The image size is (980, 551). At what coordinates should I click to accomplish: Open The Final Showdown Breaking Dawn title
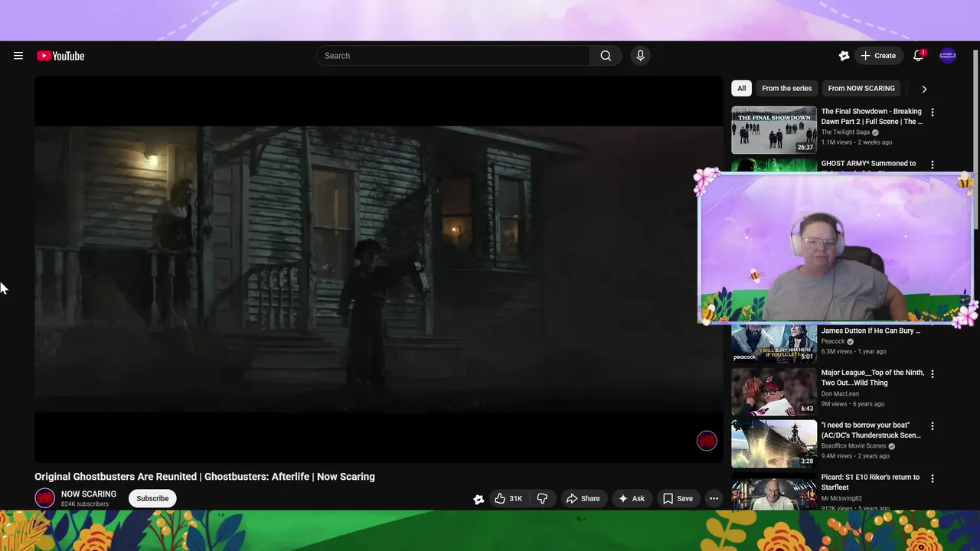pos(872,116)
